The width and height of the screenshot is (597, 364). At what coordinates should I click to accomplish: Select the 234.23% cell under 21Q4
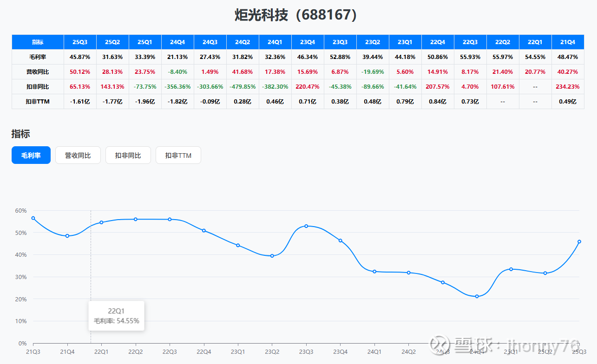tap(568, 87)
